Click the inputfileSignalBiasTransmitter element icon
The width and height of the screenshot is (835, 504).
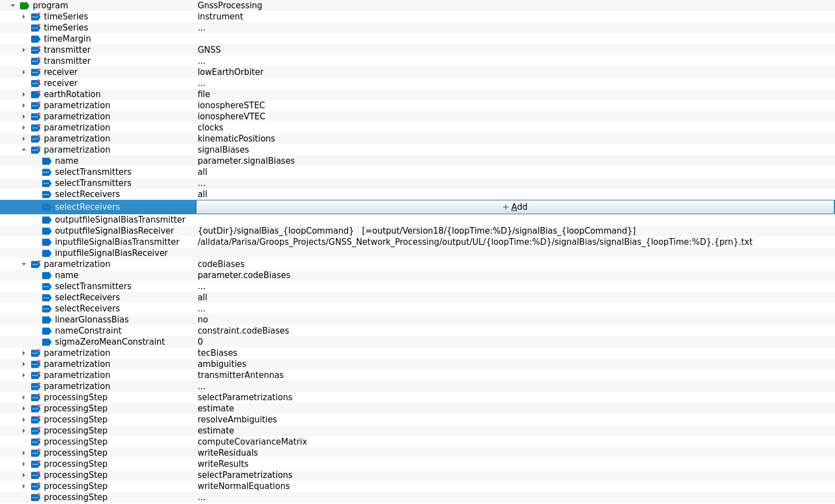47,241
